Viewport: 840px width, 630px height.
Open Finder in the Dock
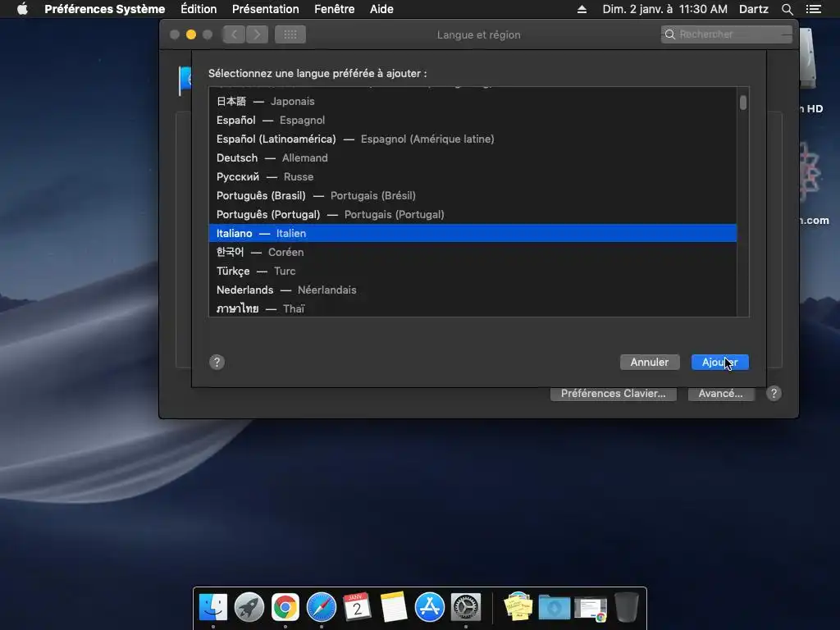(213, 608)
